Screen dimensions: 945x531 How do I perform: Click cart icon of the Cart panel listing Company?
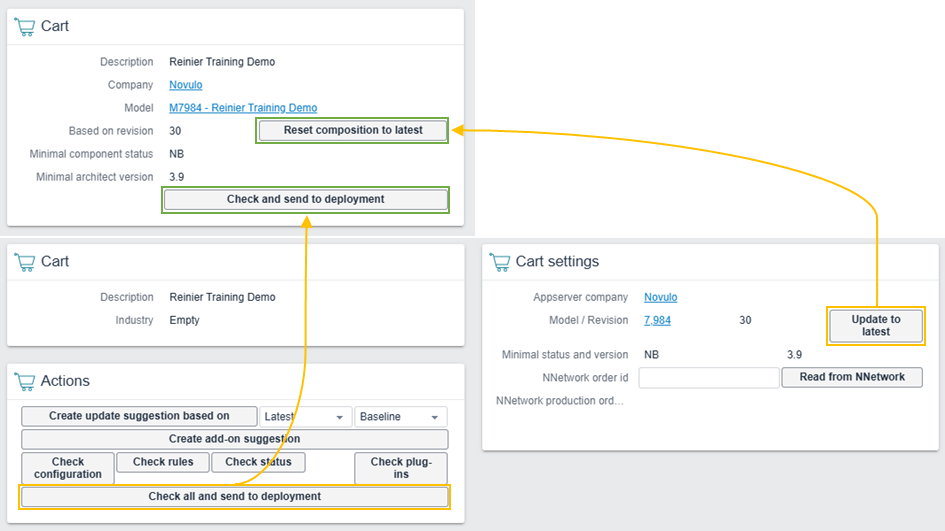click(25, 27)
